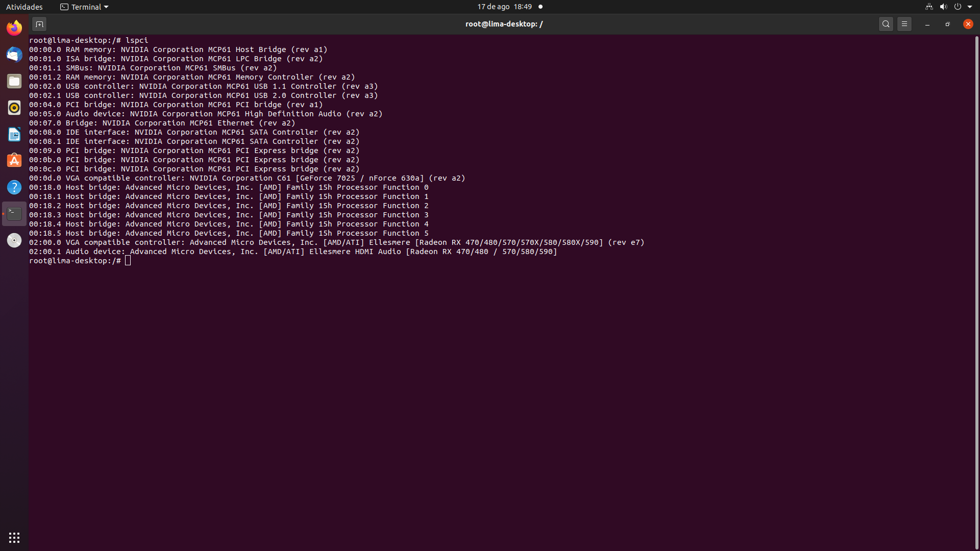Click the 00:0c.0 PCI Express bridge line
Image resolution: width=980 pixels, height=551 pixels.
pos(194,169)
